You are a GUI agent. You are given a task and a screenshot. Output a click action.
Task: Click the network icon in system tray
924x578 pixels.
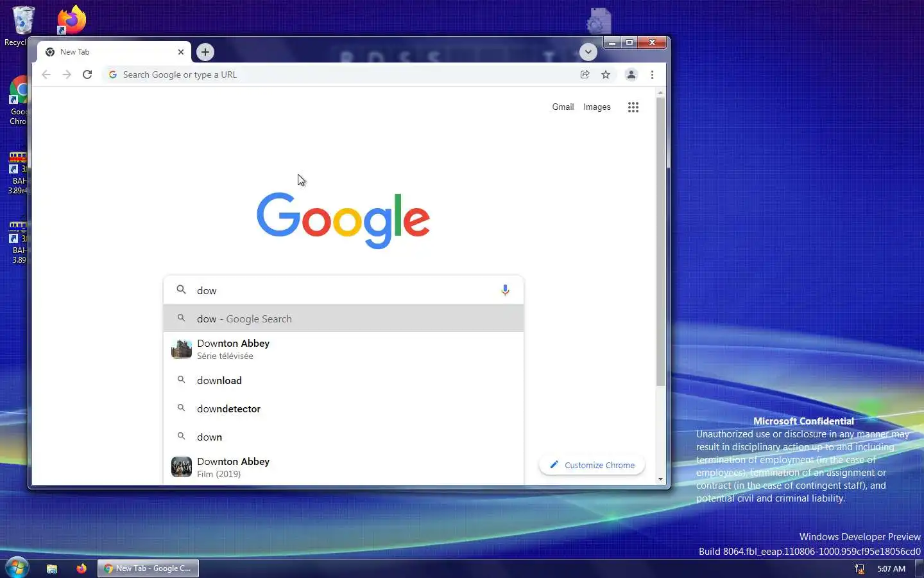pyautogui.click(x=859, y=568)
